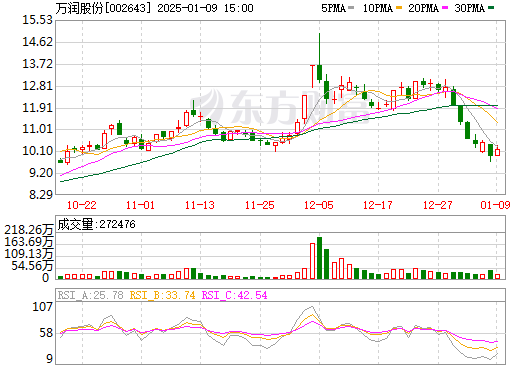520x365 pixels.
Task: Click the 11-13 date label
Action: [200, 205]
